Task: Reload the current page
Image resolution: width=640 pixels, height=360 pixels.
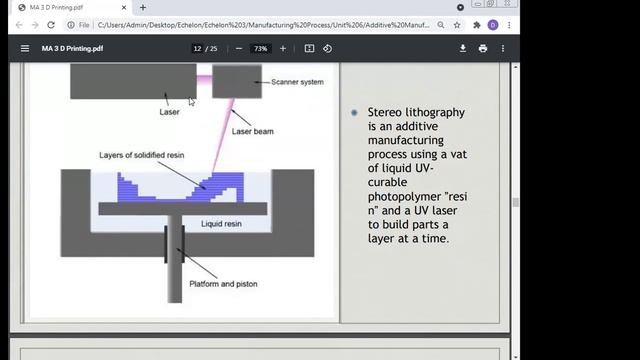Action: tap(51, 25)
